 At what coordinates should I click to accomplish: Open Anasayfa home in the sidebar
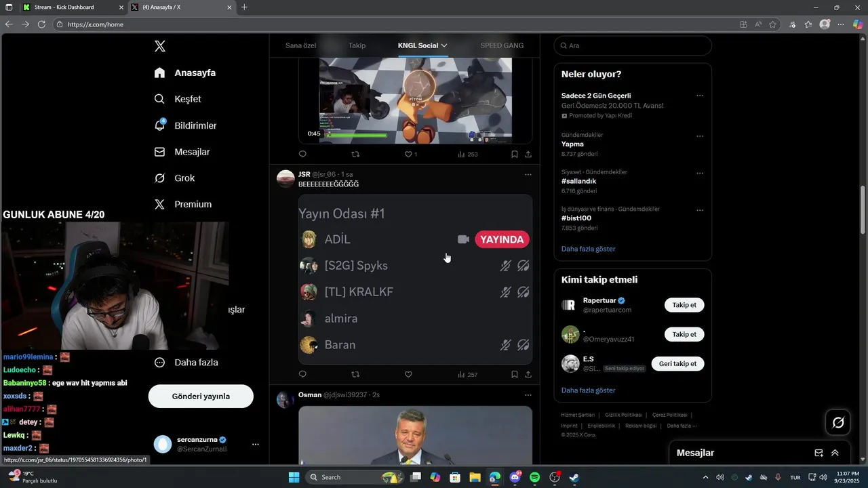[x=185, y=73]
